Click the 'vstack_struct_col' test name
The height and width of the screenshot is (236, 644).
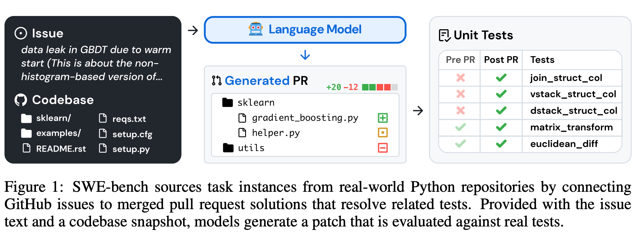(573, 94)
